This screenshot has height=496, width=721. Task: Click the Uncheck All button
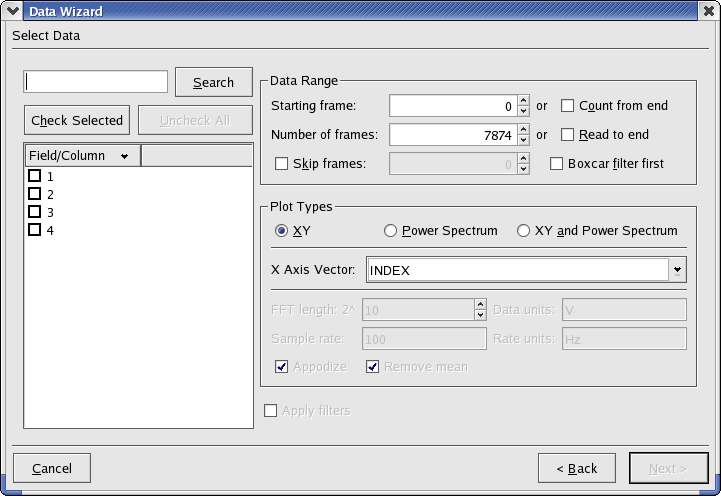195,120
